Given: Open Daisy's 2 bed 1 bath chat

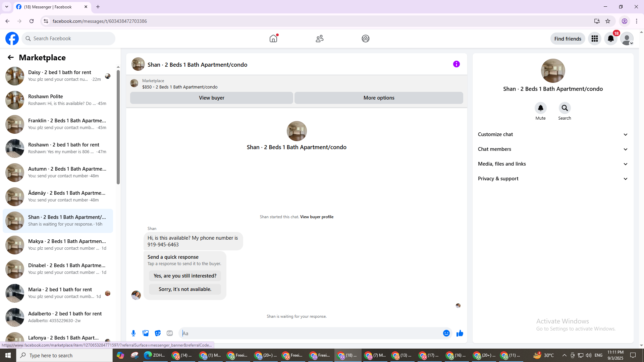Looking at the screenshot, I should 58,76.
